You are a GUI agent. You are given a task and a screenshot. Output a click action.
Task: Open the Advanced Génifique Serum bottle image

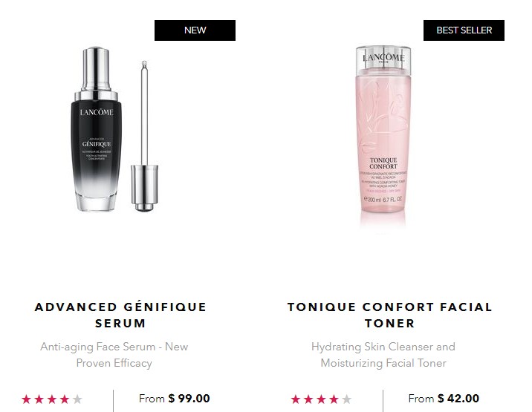coord(97,129)
